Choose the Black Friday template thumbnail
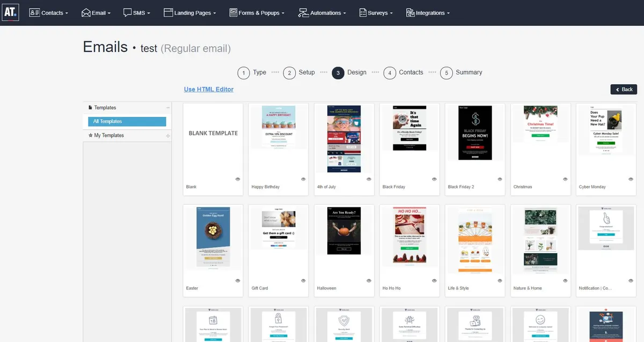644x342 pixels. (x=409, y=128)
